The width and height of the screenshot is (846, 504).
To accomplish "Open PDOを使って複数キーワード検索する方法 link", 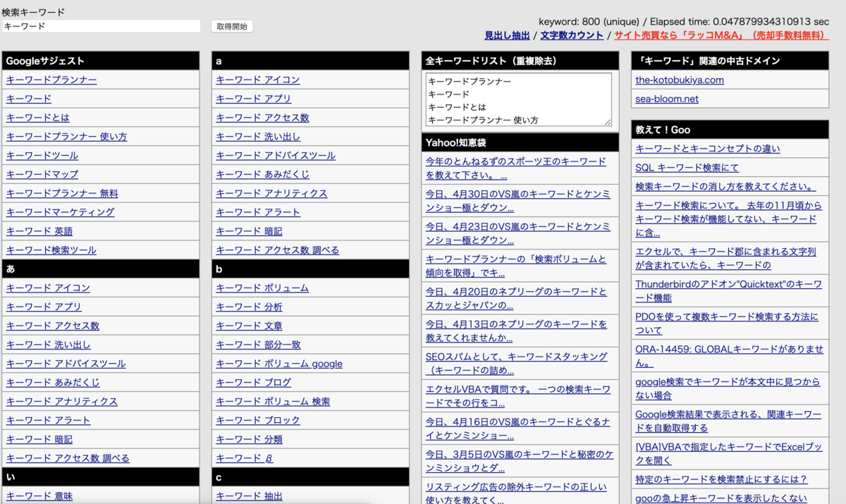I will (x=727, y=324).
